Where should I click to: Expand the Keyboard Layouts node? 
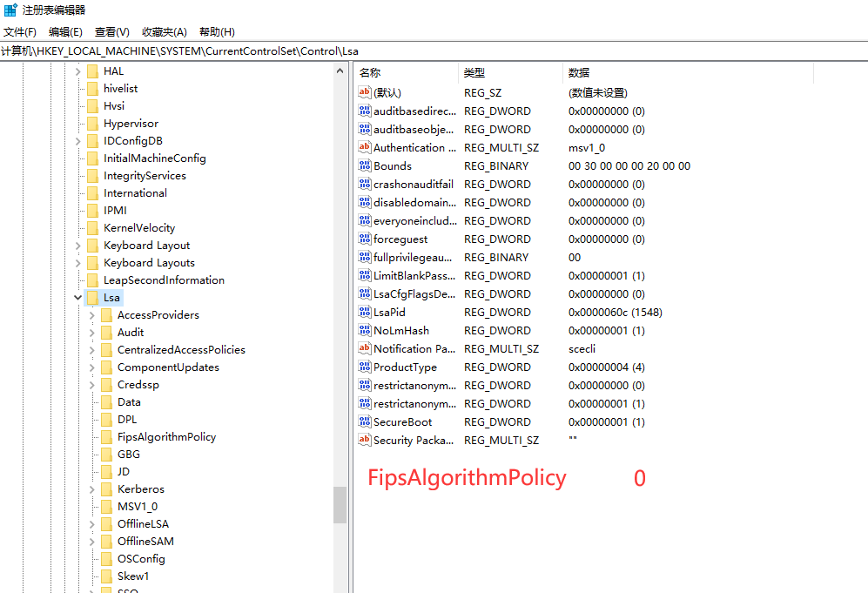[x=78, y=263]
